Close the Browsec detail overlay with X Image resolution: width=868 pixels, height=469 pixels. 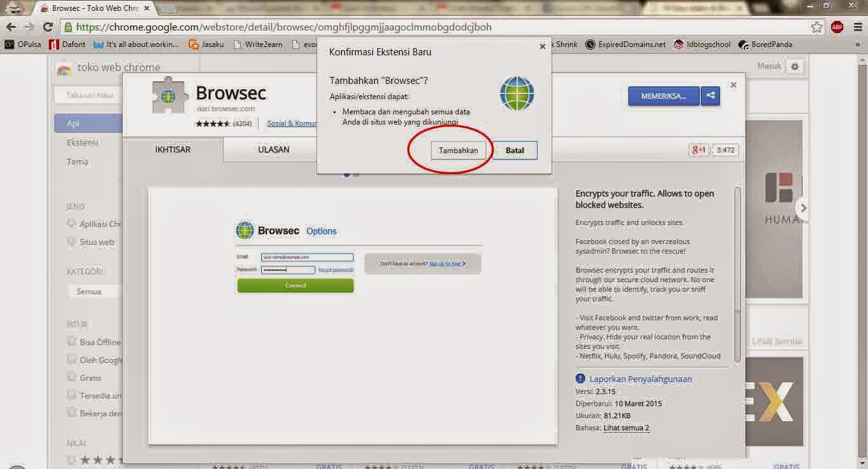(733, 85)
